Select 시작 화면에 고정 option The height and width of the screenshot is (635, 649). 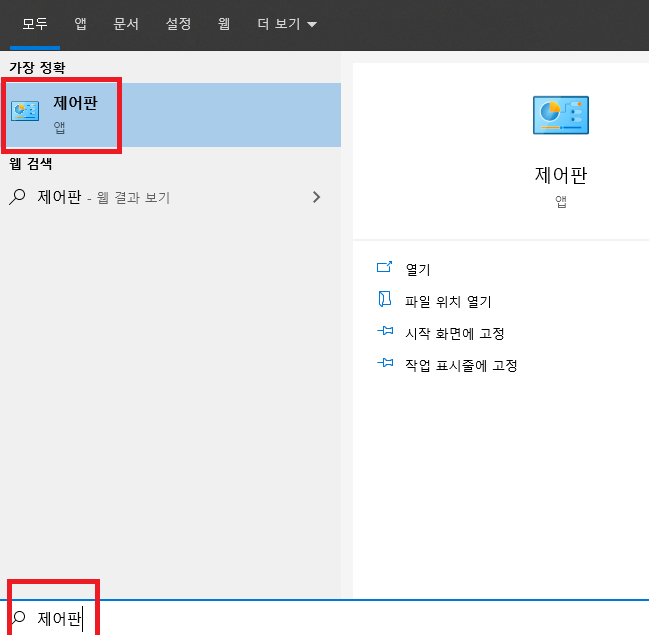454,333
